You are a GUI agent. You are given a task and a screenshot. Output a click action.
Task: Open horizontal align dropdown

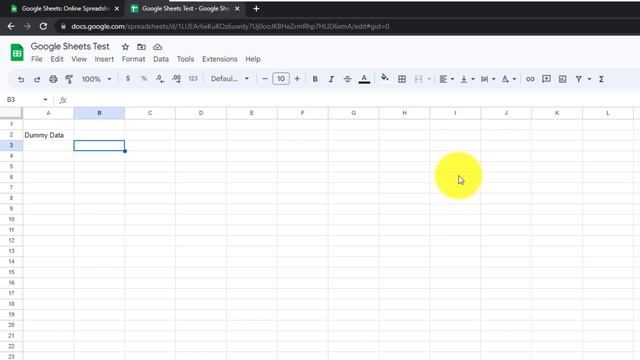pos(447,79)
